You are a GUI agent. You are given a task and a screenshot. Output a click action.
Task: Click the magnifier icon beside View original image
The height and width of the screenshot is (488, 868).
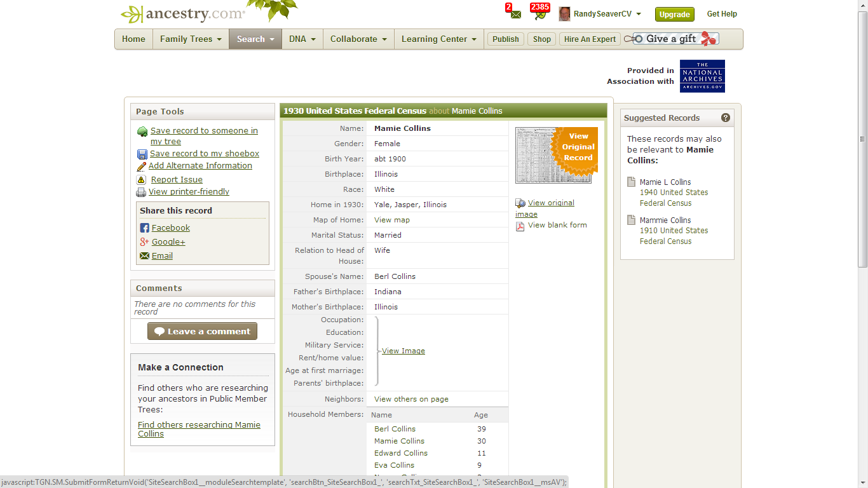(x=520, y=203)
